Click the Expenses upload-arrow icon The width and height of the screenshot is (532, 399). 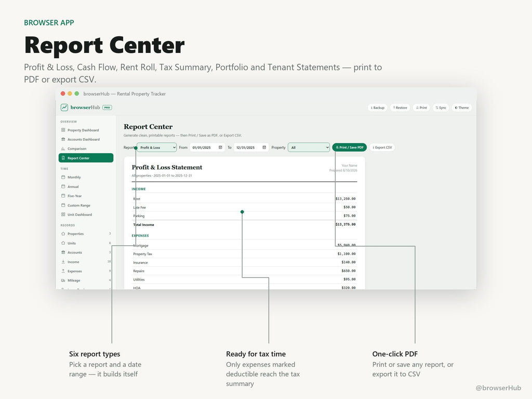click(x=63, y=271)
